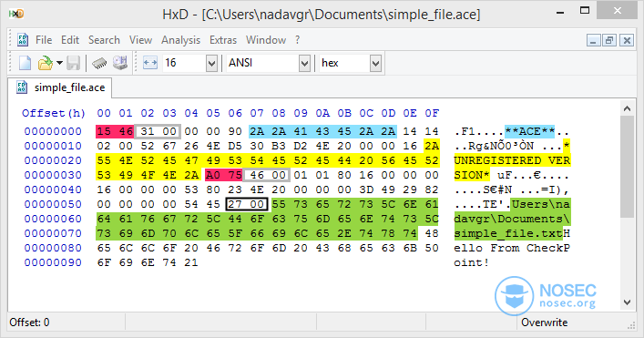Click the Overwrite mode status indicator
644x338 pixels.
[x=545, y=323]
